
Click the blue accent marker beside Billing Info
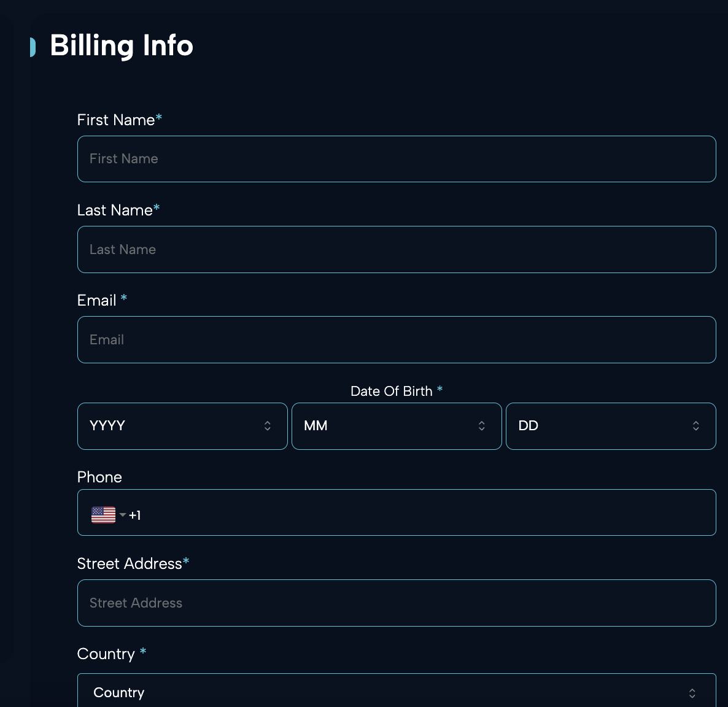point(33,47)
